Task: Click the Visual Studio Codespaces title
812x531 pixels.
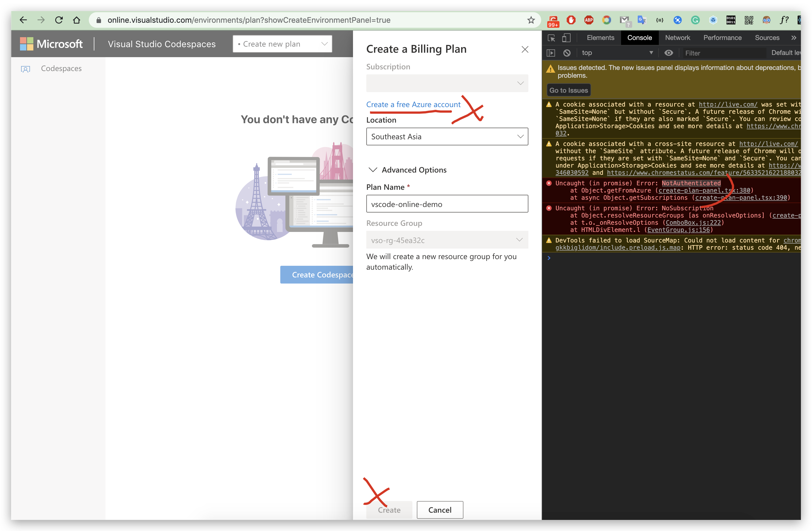Action: pyautogui.click(x=162, y=44)
